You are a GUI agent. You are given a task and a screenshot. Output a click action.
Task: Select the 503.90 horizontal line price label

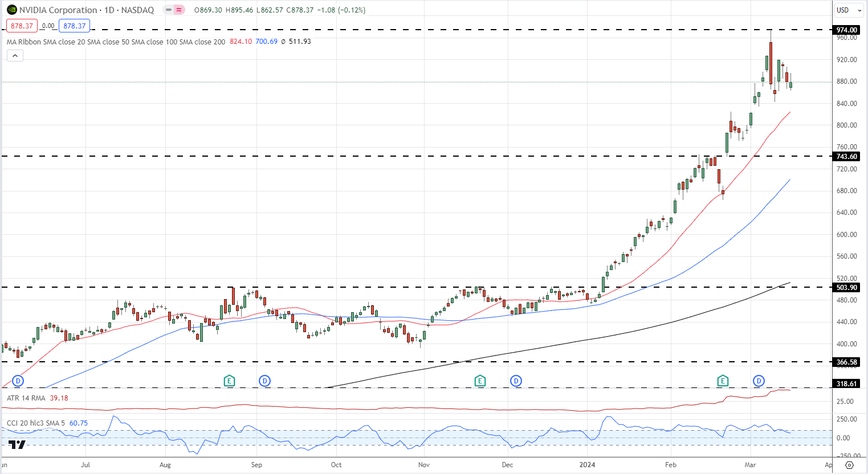pyautogui.click(x=846, y=287)
